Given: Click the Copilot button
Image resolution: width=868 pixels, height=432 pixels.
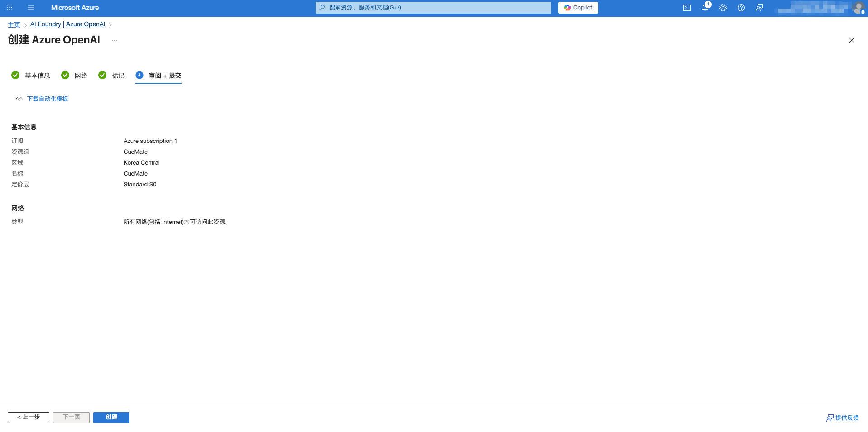Looking at the screenshot, I should [x=578, y=8].
